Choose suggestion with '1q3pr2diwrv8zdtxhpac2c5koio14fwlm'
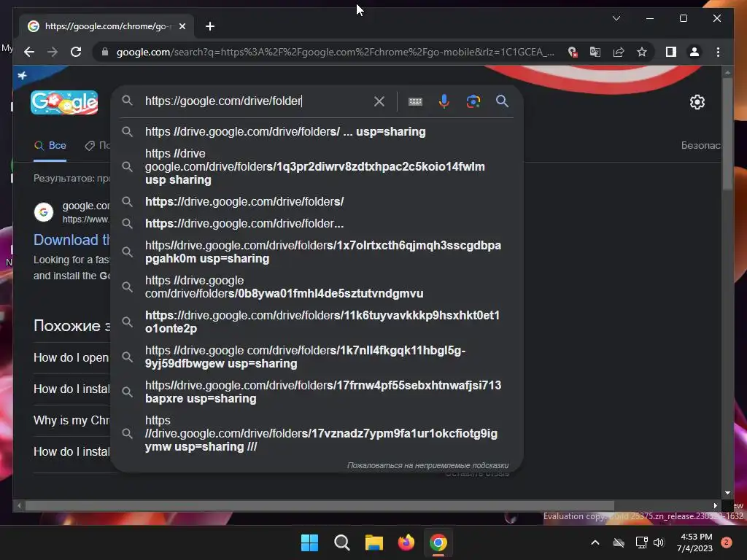The image size is (747, 560). [x=317, y=167]
